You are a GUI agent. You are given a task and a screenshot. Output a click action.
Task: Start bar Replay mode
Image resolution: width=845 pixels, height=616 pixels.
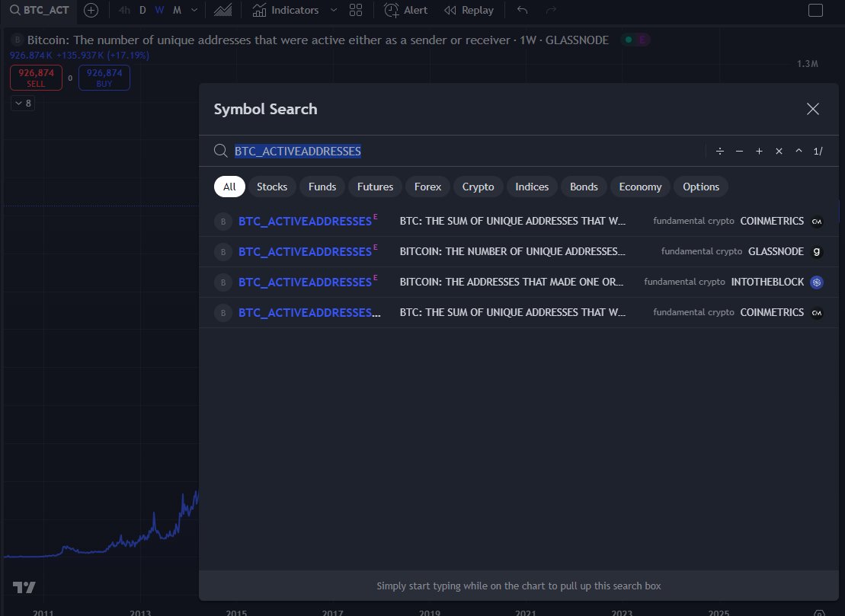tap(469, 10)
